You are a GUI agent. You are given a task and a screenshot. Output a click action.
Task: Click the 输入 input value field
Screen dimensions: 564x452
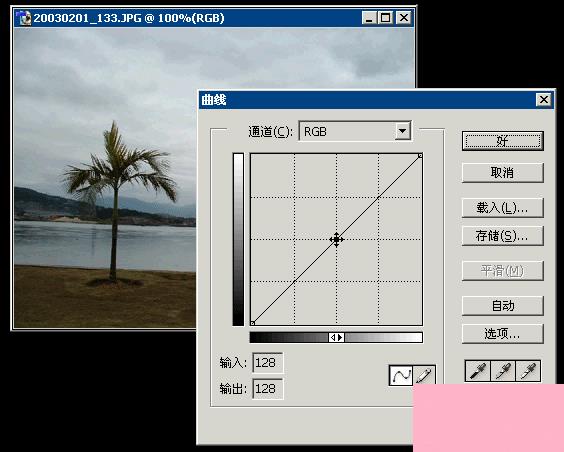268,362
